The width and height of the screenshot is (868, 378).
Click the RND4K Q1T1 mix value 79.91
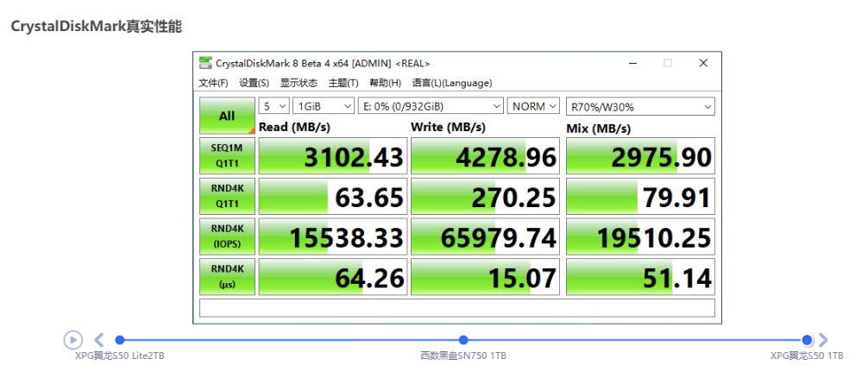[x=640, y=197]
